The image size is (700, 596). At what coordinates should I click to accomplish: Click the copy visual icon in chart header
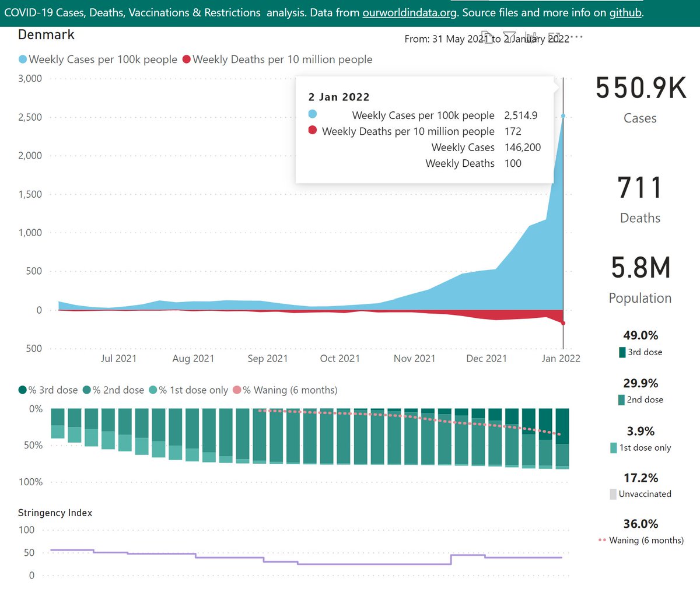(487, 37)
